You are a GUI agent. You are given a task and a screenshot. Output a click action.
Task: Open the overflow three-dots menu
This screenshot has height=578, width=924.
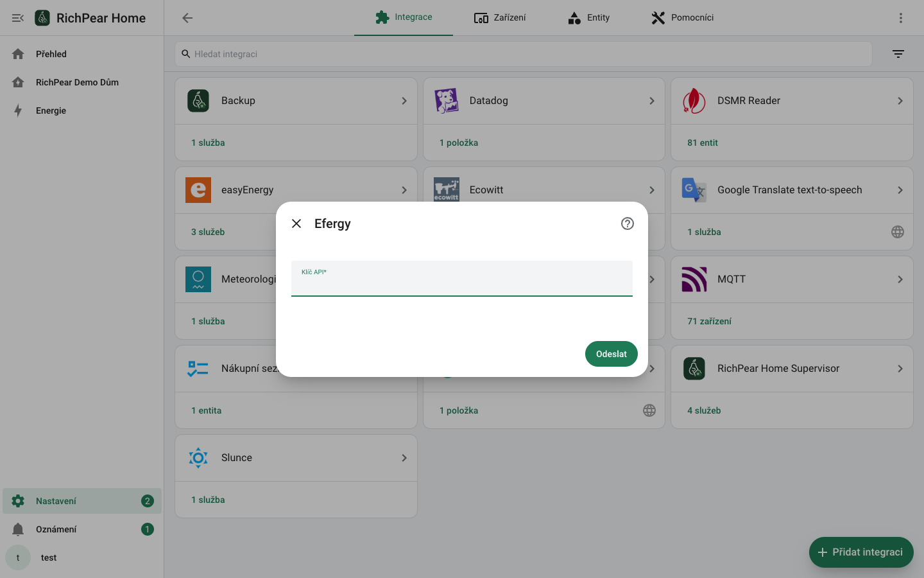point(901,18)
